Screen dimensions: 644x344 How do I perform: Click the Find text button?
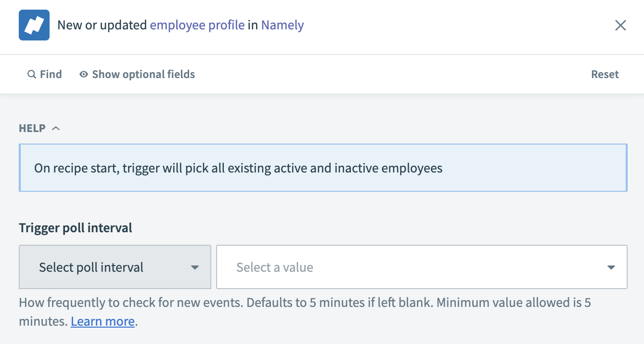point(51,75)
